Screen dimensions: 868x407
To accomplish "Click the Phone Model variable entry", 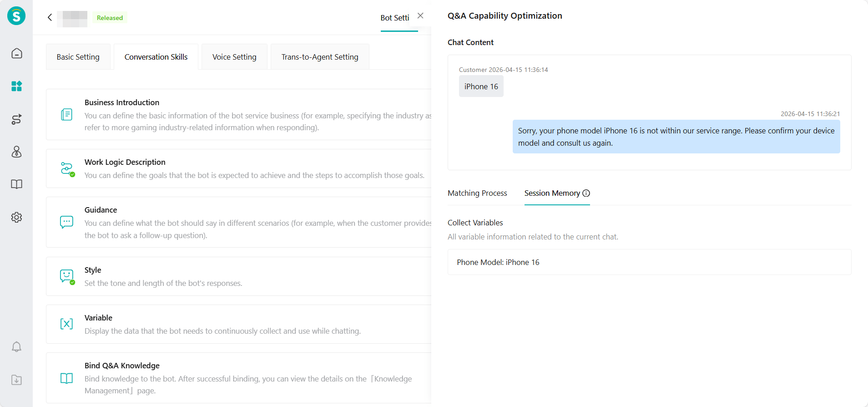I will click(649, 262).
